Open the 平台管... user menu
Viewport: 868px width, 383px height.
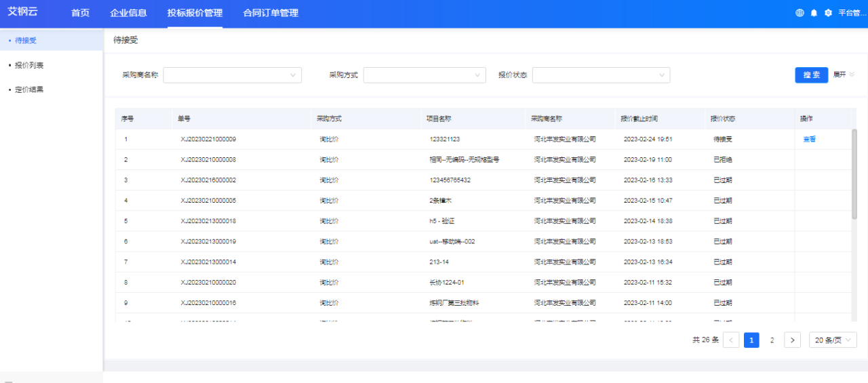852,13
